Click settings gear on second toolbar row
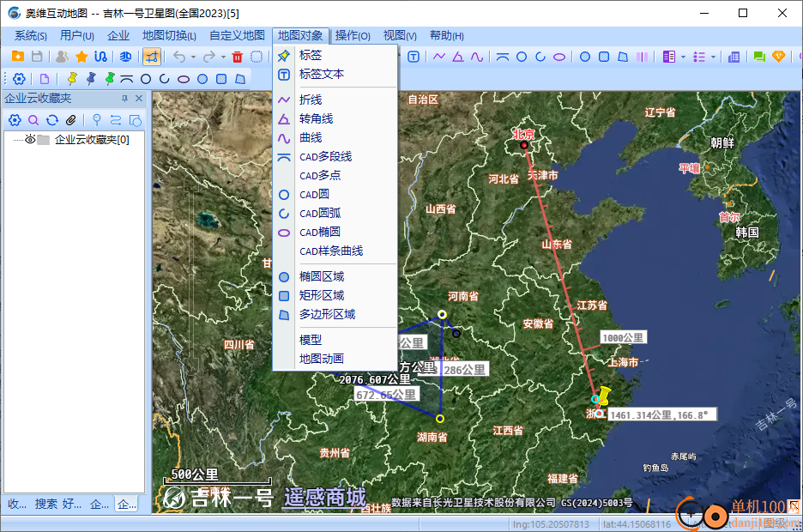The width and height of the screenshot is (803, 532). coord(19,79)
